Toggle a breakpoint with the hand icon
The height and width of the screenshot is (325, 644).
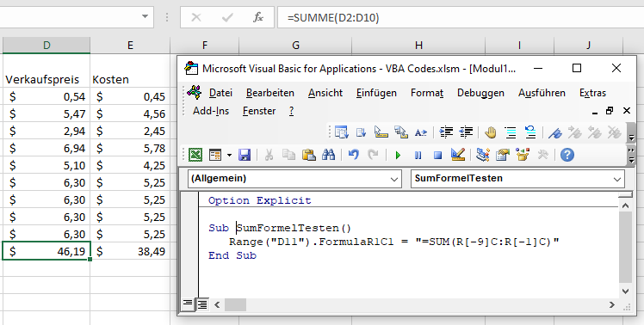491,132
